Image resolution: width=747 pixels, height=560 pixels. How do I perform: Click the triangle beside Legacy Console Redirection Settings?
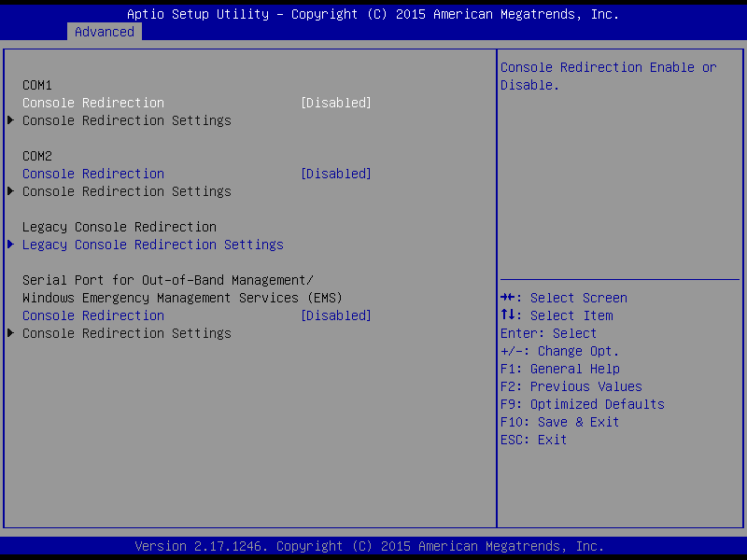(10, 245)
